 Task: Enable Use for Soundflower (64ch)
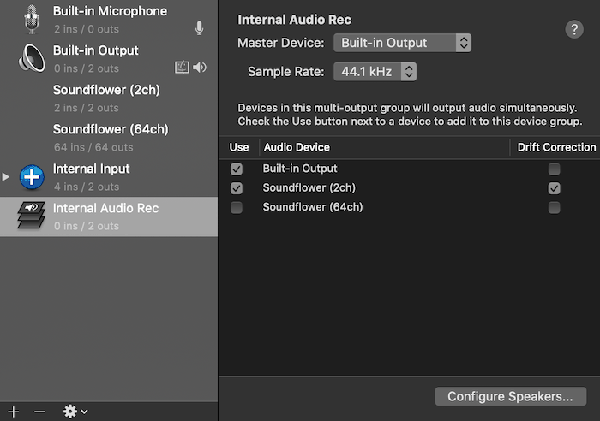pyautogui.click(x=237, y=207)
